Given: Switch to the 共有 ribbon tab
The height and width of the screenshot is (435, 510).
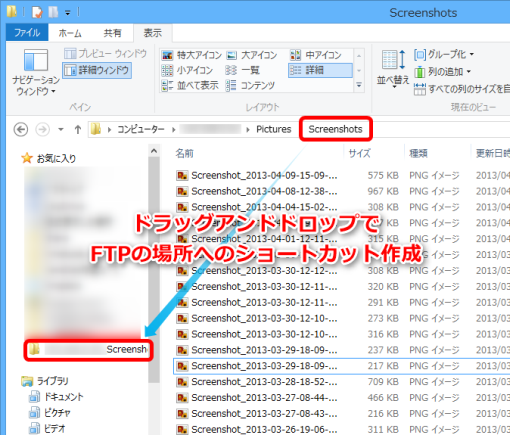Looking at the screenshot, I should tap(112, 33).
